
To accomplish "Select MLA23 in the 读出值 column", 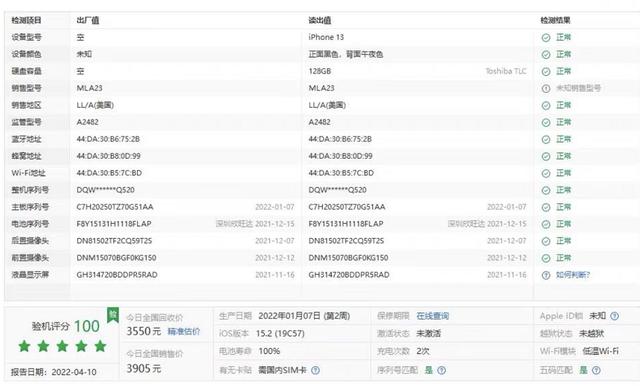I will [321, 88].
